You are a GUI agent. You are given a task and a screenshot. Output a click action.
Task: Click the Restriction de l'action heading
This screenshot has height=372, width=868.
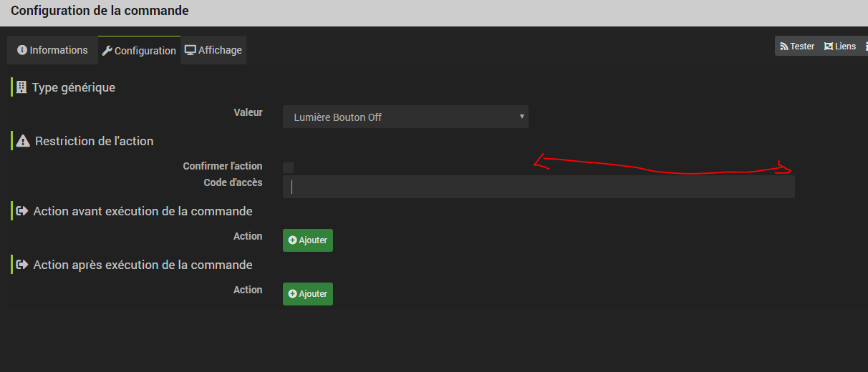pyautogui.click(x=95, y=141)
